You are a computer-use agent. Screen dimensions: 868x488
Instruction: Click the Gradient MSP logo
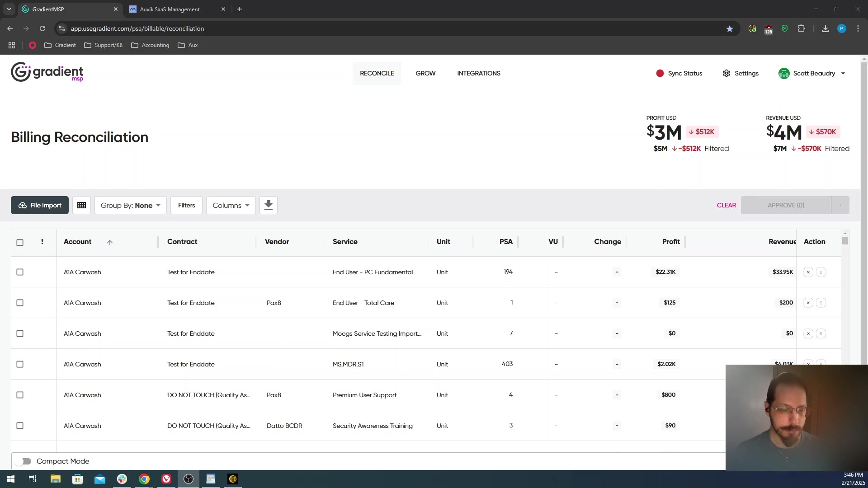click(x=47, y=72)
